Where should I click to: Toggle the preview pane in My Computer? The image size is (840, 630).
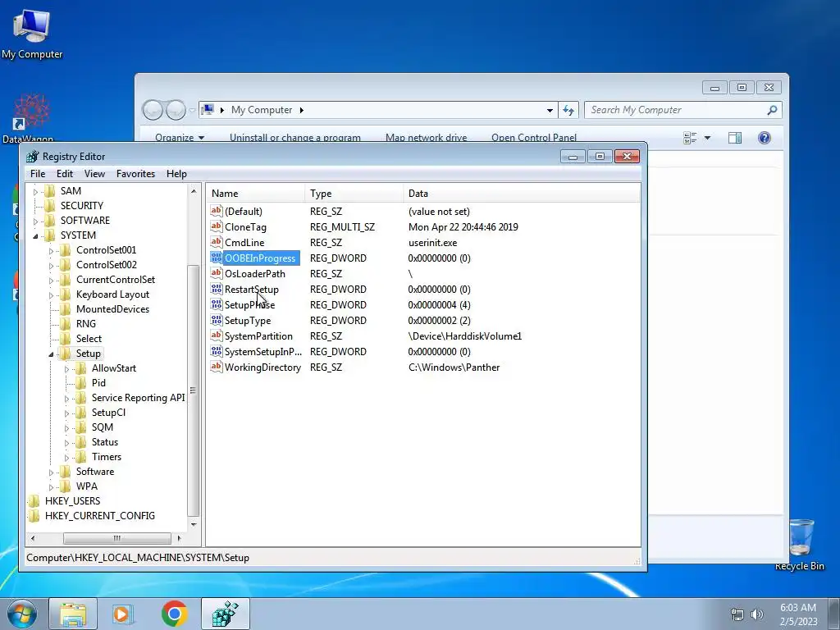point(735,138)
